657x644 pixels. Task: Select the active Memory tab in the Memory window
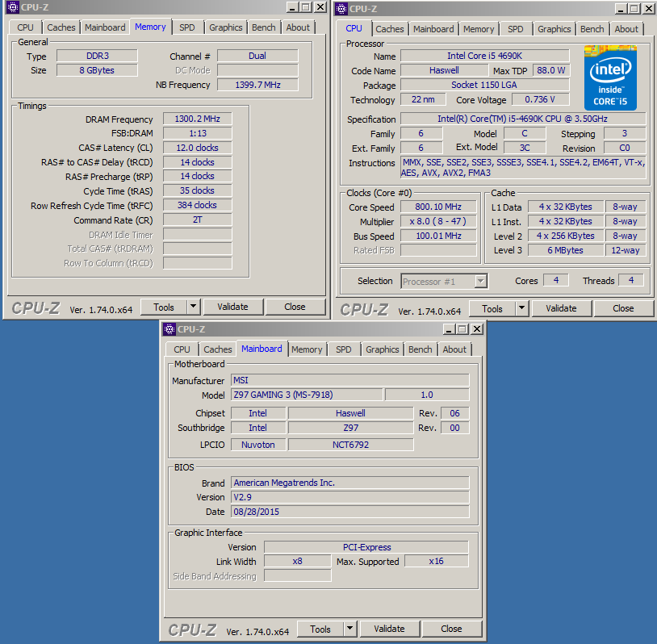click(150, 27)
